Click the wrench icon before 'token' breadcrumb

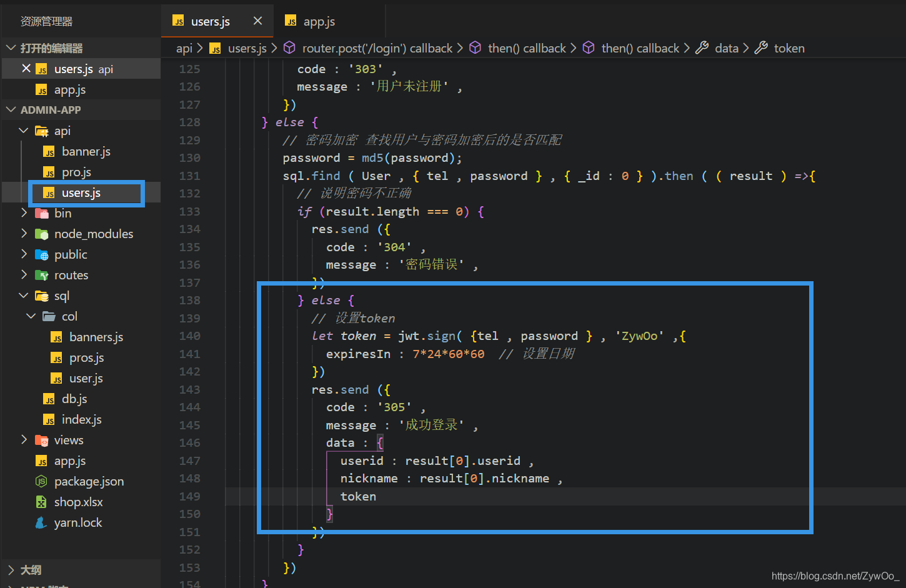click(x=761, y=48)
